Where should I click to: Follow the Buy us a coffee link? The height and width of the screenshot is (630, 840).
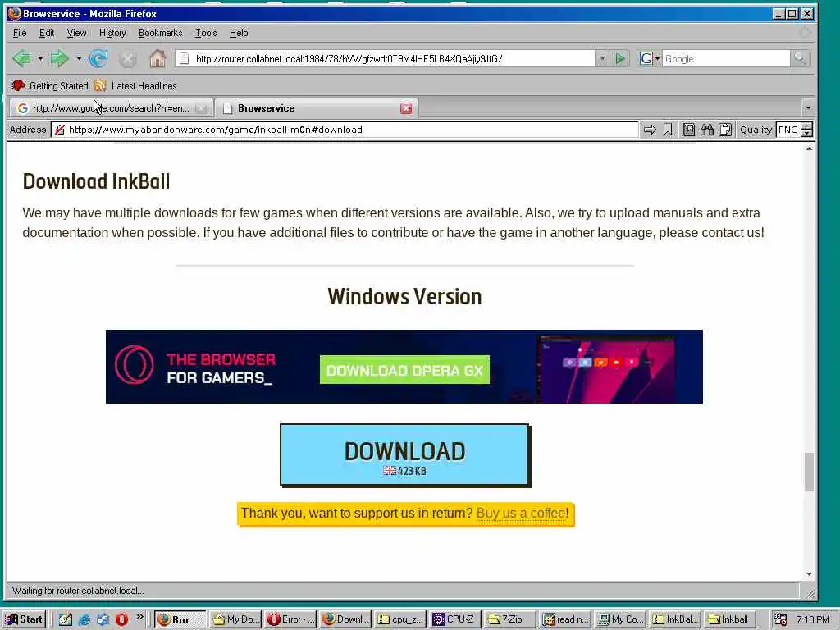(x=521, y=514)
